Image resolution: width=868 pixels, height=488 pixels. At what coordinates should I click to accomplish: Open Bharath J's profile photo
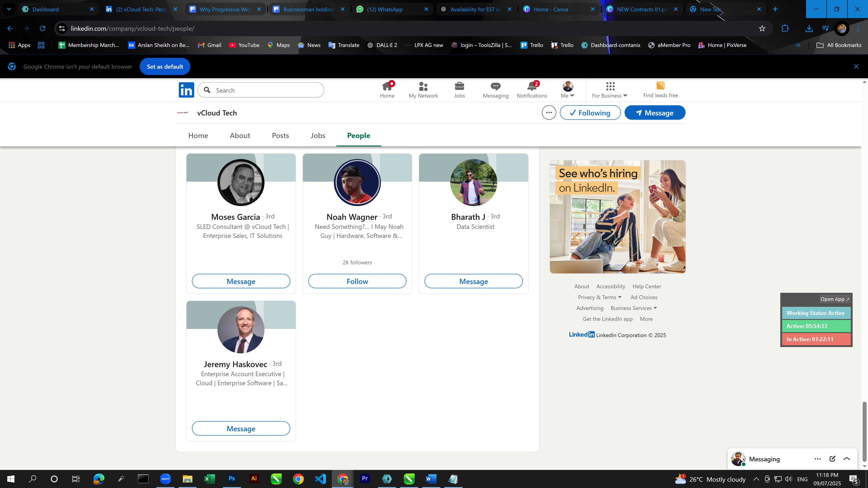click(x=473, y=183)
